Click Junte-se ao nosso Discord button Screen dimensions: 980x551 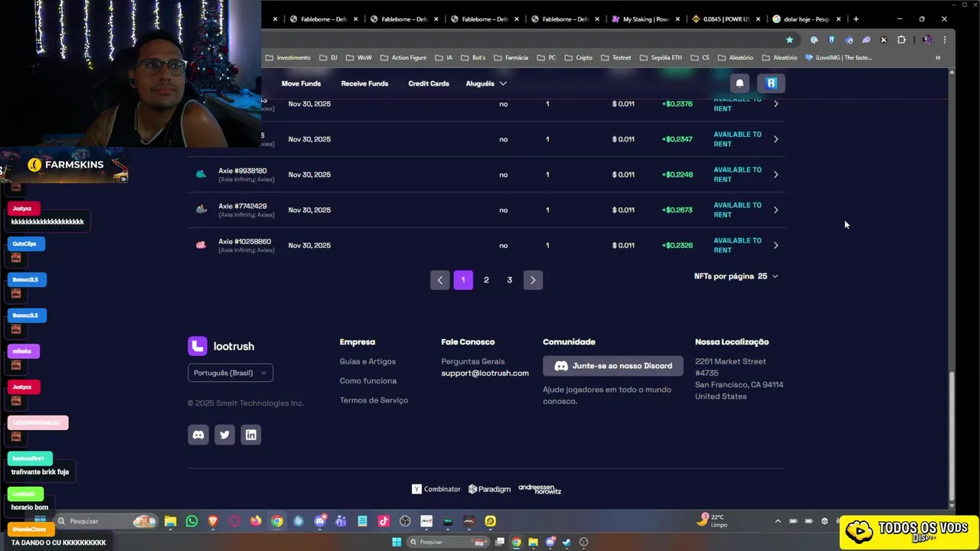point(613,366)
